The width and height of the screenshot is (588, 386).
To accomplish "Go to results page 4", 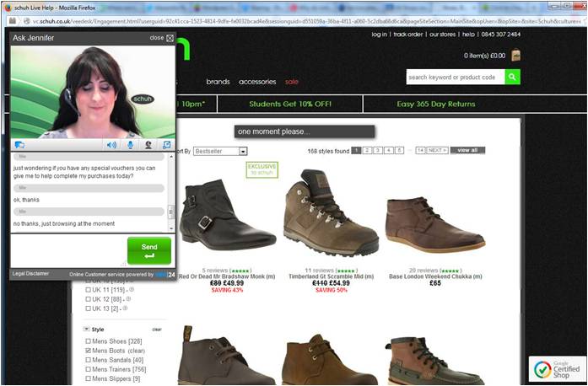I will pos(389,150).
